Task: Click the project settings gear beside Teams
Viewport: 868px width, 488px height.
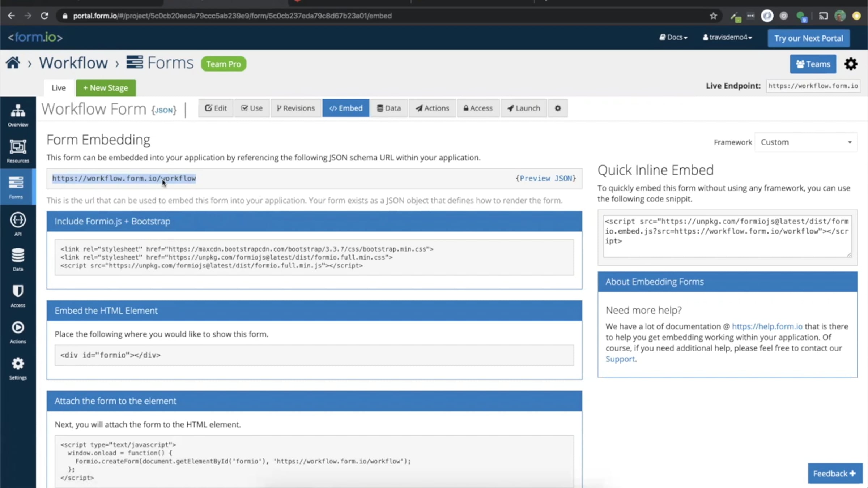Action: pyautogui.click(x=851, y=64)
